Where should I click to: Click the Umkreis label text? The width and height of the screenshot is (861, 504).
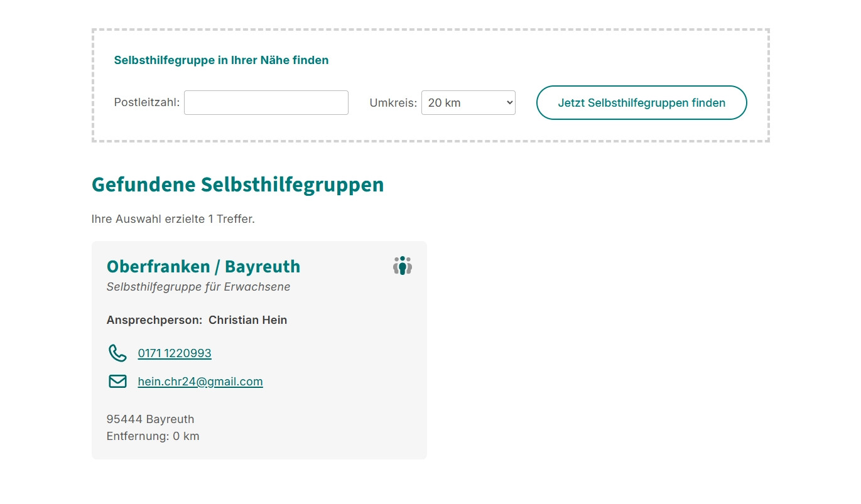(x=393, y=103)
